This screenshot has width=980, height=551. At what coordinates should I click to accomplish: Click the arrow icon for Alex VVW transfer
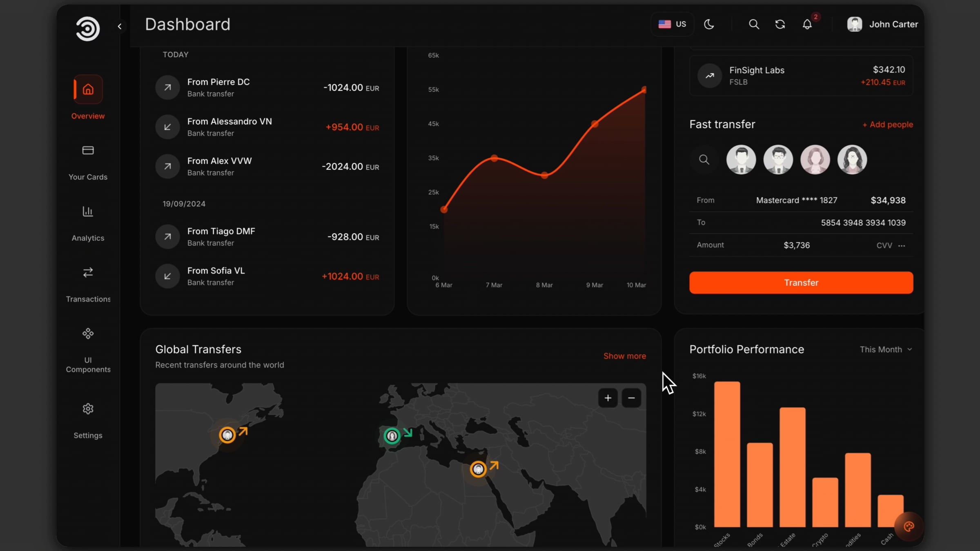click(x=167, y=166)
